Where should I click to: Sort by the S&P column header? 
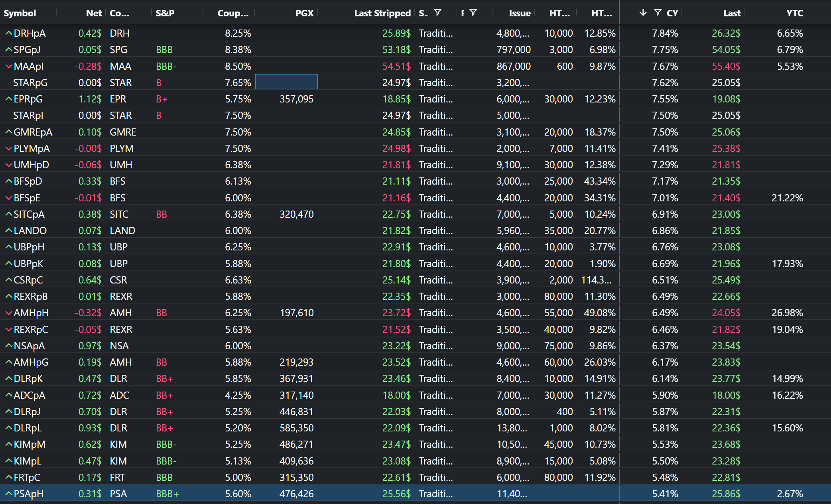164,12
